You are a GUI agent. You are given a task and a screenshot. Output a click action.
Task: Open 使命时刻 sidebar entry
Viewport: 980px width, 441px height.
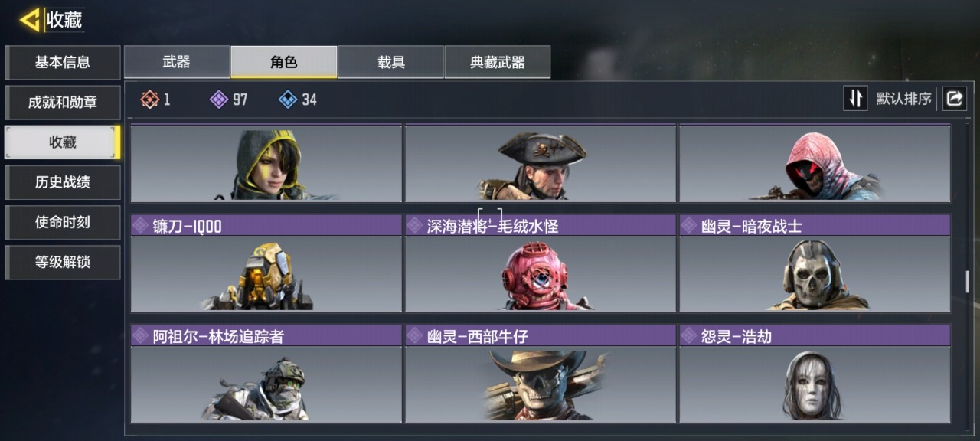point(63,222)
